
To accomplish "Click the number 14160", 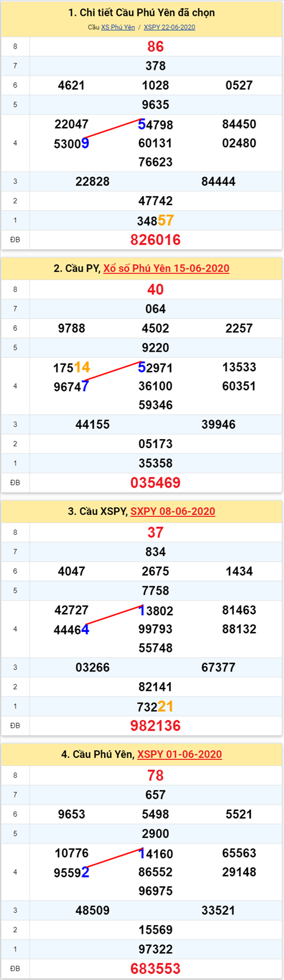I will pos(156,854).
